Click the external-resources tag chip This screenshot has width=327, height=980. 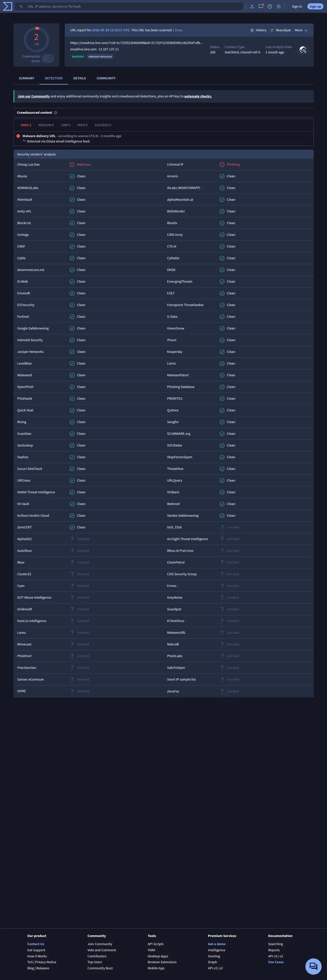click(101, 57)
